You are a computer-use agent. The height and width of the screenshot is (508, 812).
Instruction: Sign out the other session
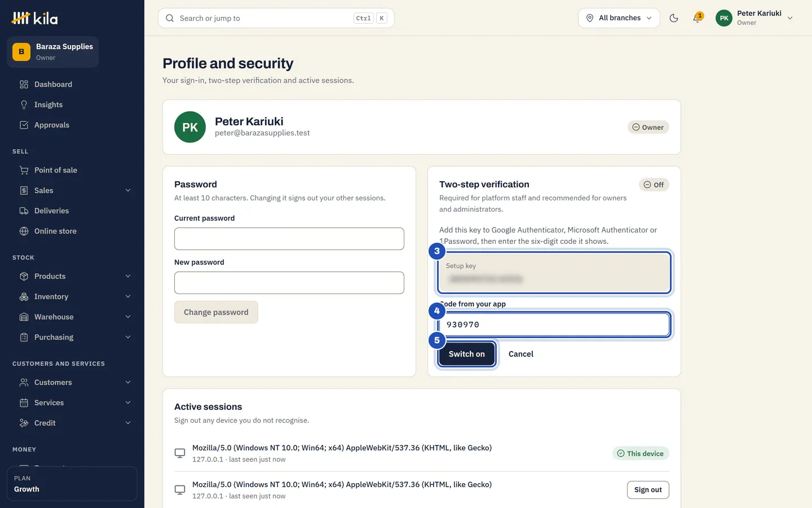click(x=648, y=490)
